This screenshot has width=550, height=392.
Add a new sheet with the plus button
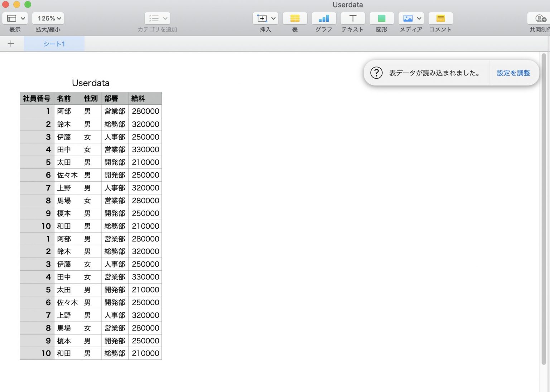pyautogui.click(x=11, y=43)
